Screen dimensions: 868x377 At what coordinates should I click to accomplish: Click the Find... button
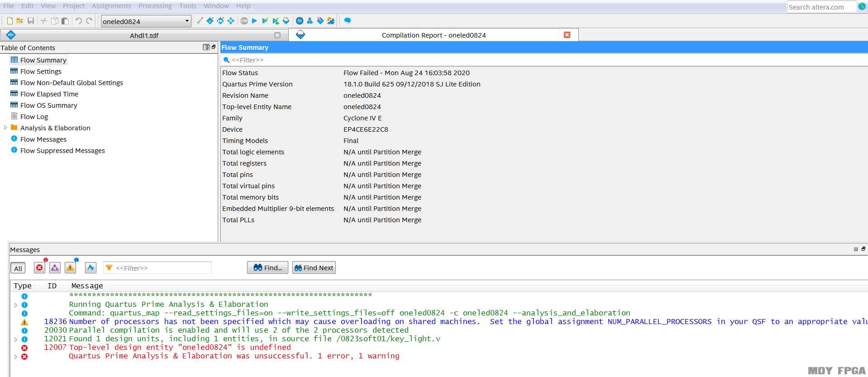click(x=267, y=268)
